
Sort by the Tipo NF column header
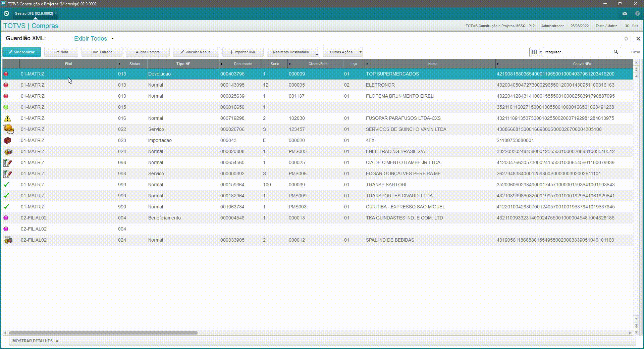[183, 64]
